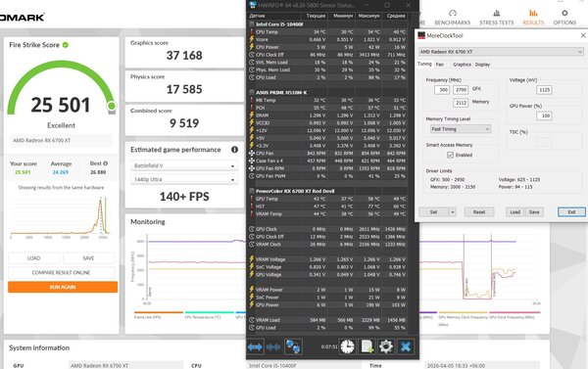Click HWiNFO expand sensor window arrows icon
The width and height of the screenshot is (588, 369).
[x=255, y=346]
